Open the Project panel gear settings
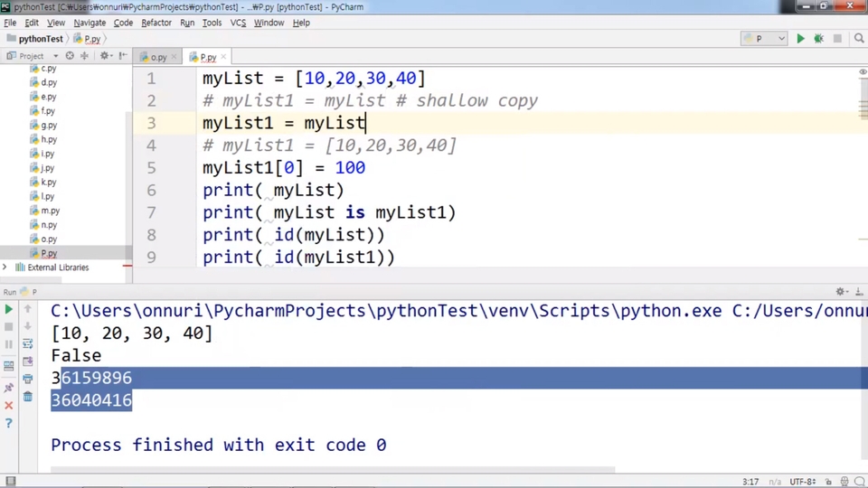Image resolution: width=868 pixels, height=488 pixels. 105,55
